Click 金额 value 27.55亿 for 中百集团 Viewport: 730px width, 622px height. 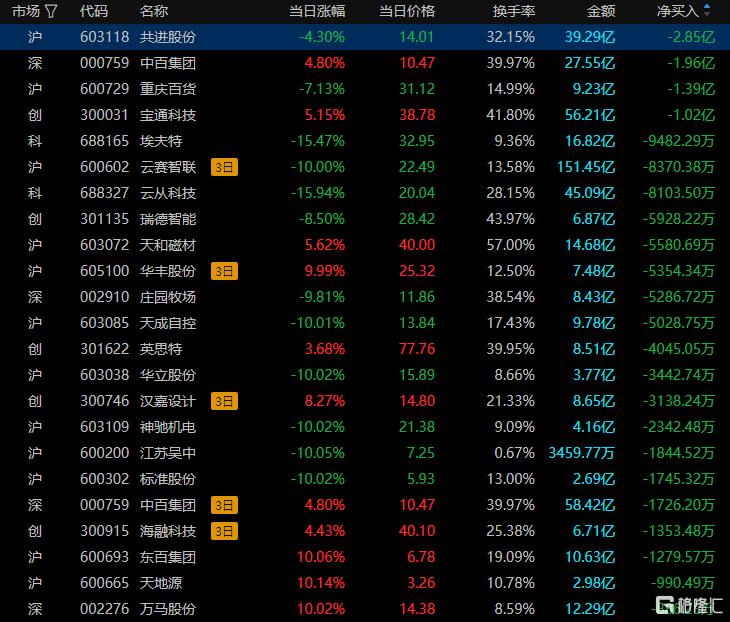pyautogui.click(x=590, y=63)
